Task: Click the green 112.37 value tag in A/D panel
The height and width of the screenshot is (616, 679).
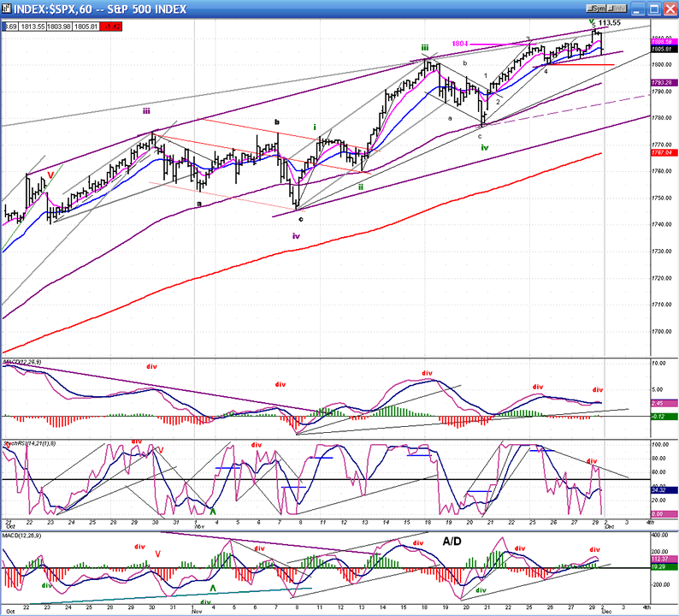Action: [x=663, y=559]
